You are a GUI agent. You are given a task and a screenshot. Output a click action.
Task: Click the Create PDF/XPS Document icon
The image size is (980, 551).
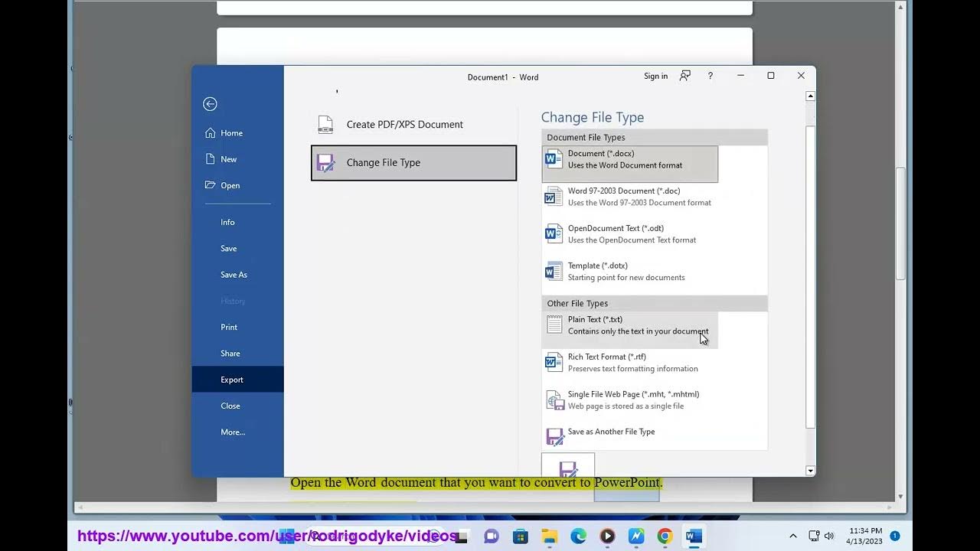(325, 125)
